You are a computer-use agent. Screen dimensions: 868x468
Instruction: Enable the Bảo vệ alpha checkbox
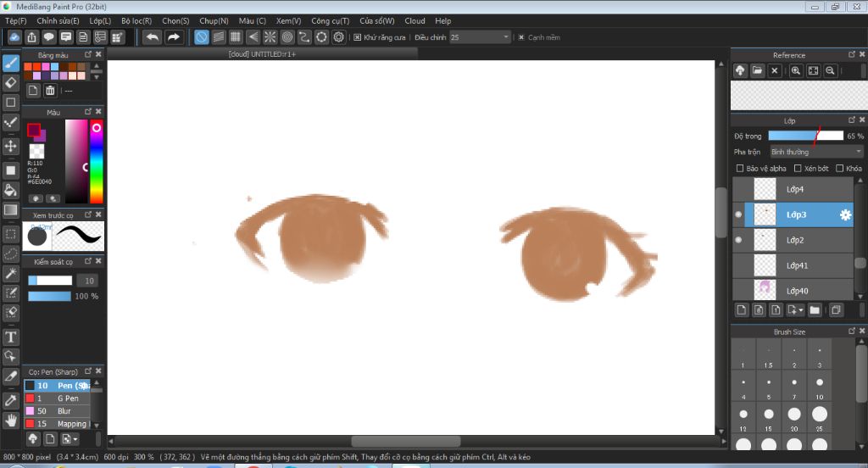[x=740, y=169]
